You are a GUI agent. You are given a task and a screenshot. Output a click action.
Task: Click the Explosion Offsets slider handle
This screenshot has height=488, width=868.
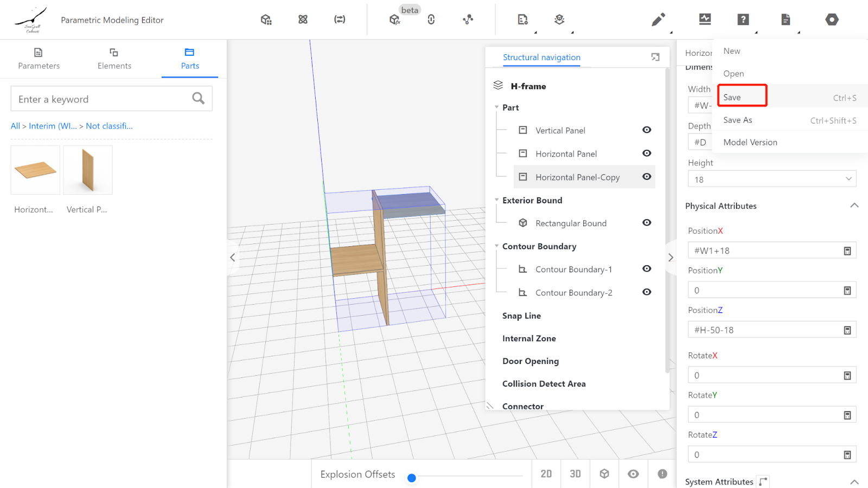pyautogui.click(x=412, y=478)
